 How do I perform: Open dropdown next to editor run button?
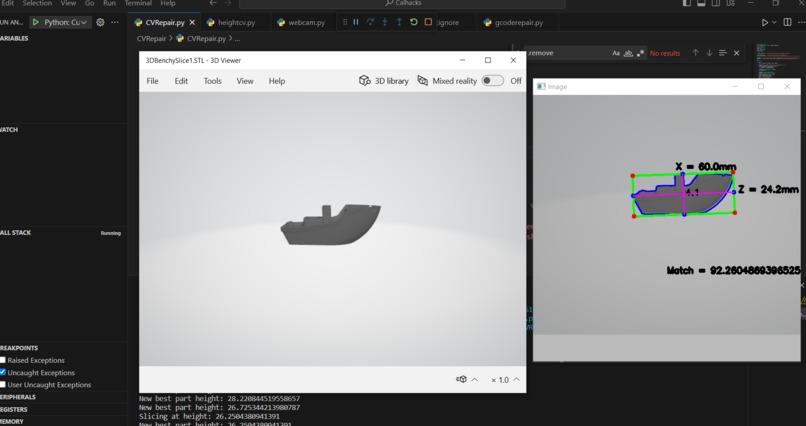[774, 23]
